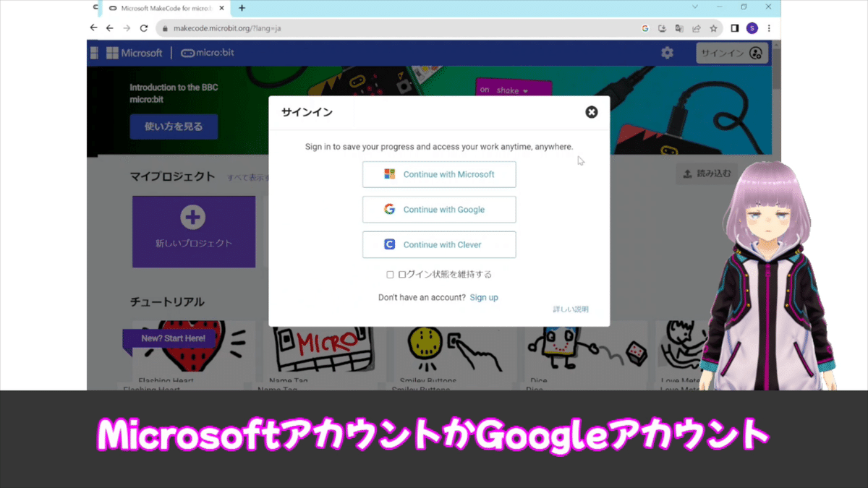Click the 読み込む import button
The image size is (868, 488).
(x=707, y=174)
